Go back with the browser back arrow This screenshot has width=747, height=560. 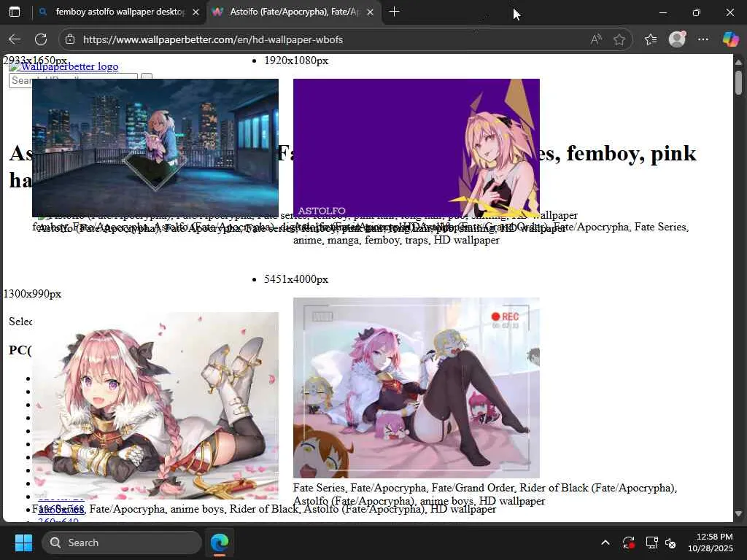coord(15,39)
